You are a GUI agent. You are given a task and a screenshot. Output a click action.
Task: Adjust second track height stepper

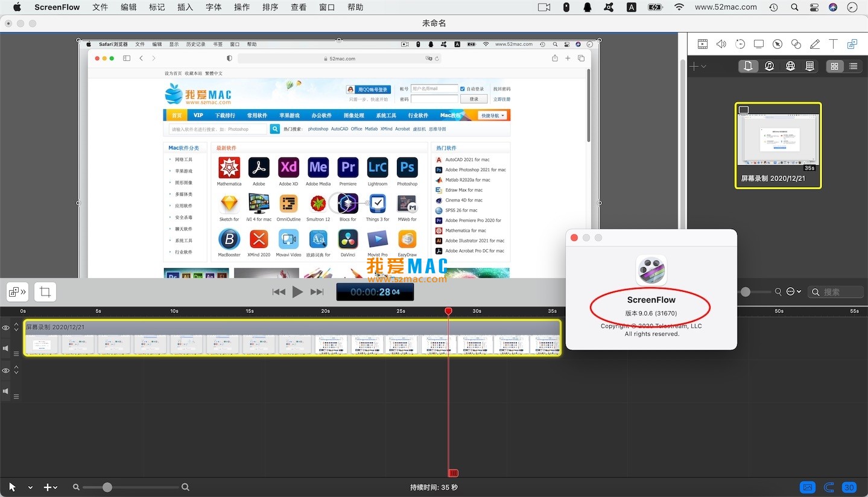(16, 370)
